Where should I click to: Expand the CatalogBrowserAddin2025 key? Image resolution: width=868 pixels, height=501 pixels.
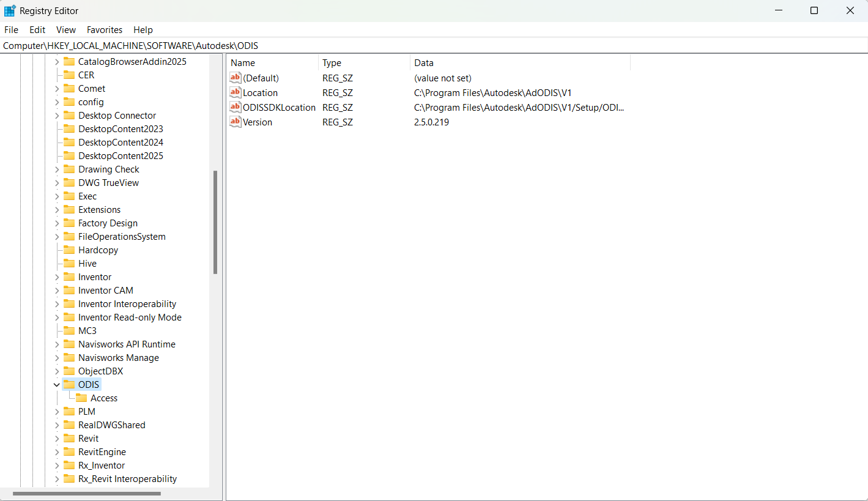click(57, 62)
